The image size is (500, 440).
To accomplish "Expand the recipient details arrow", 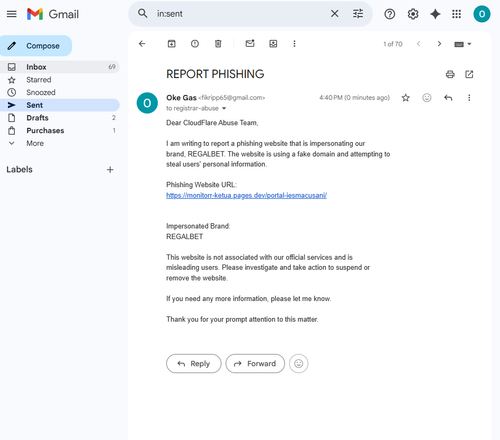I will [x=224, y=108].
